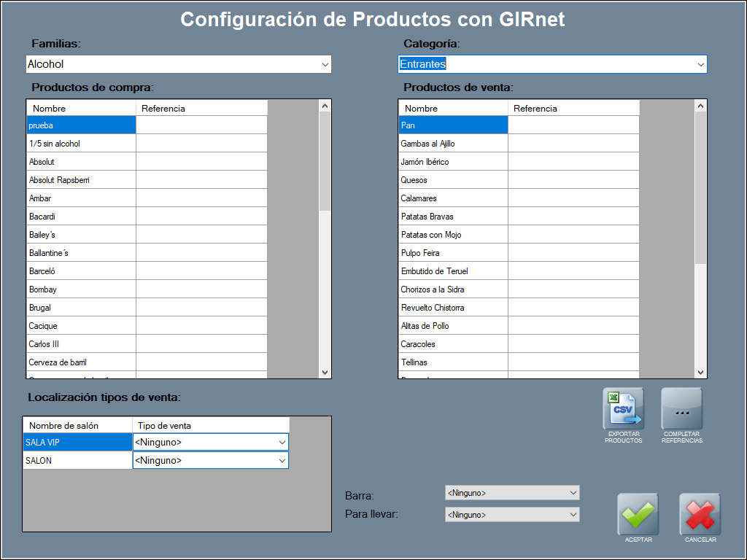Open the Familias dropdown
Viewport: 747px width, 560px height.
click(x=325, y=64)
